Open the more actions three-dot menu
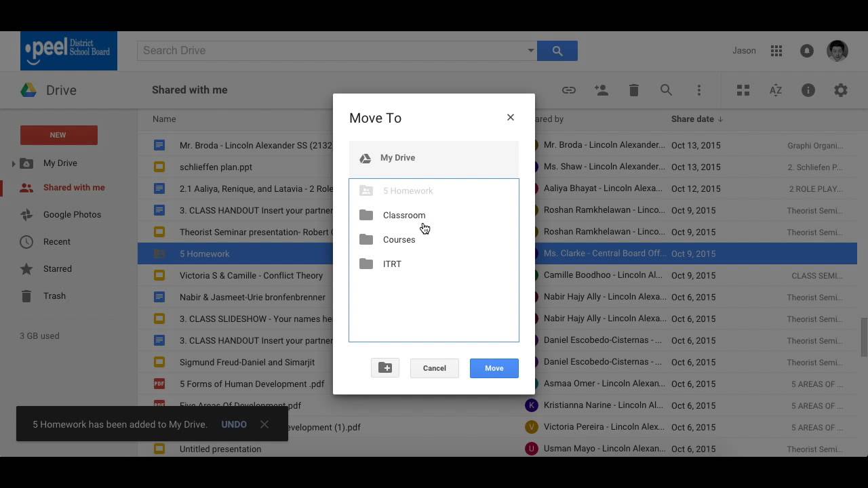This screenshot has width=868, height=488. [698, 90]
